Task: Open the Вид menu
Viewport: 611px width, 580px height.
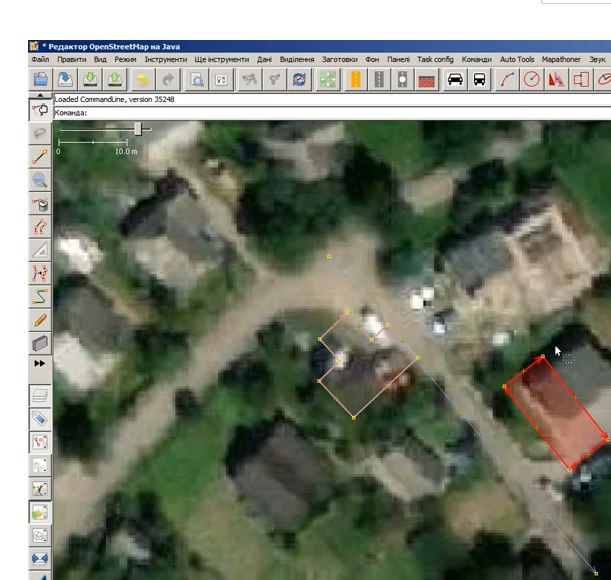Action: 100,59
